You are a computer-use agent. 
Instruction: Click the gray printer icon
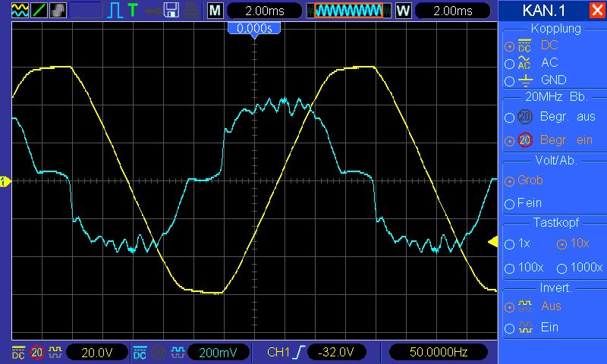click(x=191, y=11)
